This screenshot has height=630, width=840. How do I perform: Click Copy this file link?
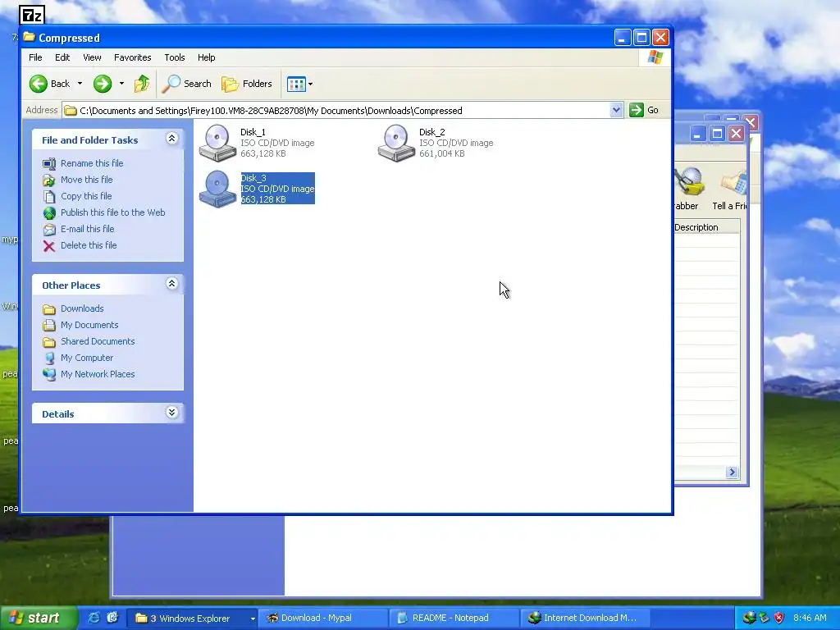point(85,196)
